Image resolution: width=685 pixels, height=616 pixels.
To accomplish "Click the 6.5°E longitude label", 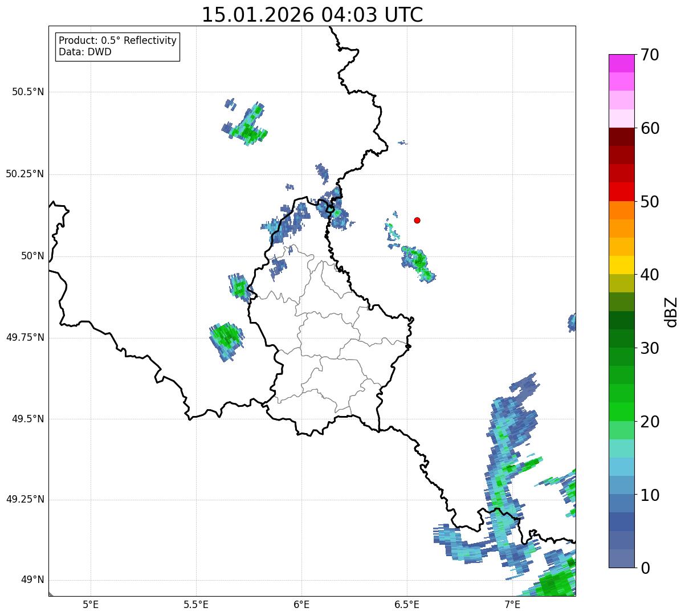I will (407, 604).
